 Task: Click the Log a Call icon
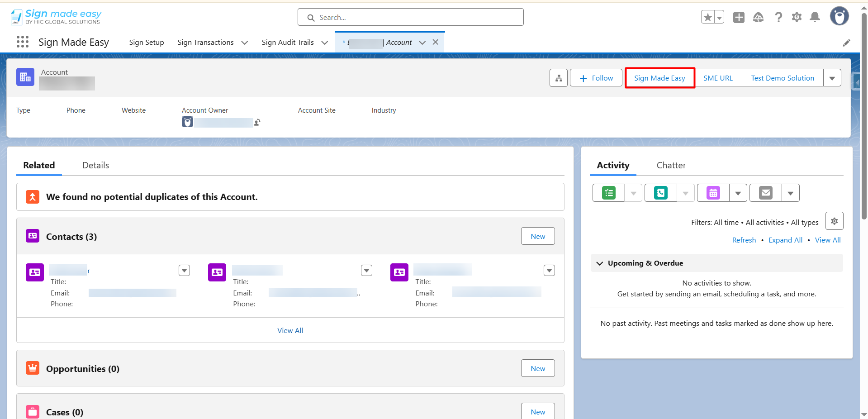661,193
